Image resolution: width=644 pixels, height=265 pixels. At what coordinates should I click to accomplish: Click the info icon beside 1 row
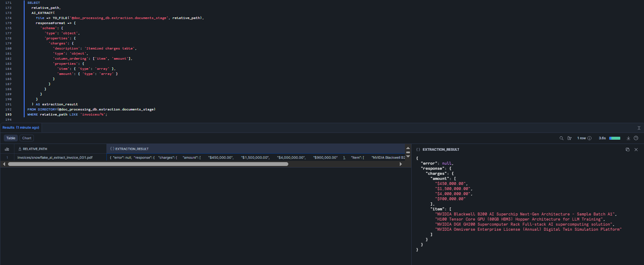(589, 138)
